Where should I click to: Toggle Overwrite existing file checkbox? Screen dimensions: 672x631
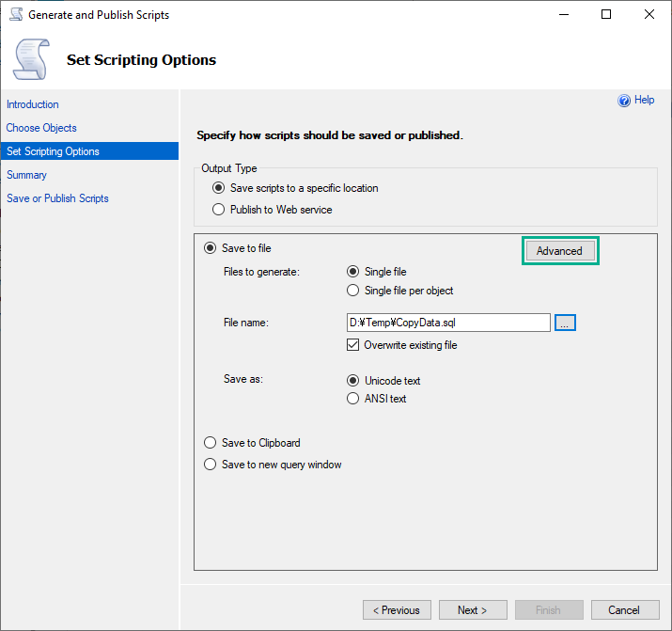[353, 345]
